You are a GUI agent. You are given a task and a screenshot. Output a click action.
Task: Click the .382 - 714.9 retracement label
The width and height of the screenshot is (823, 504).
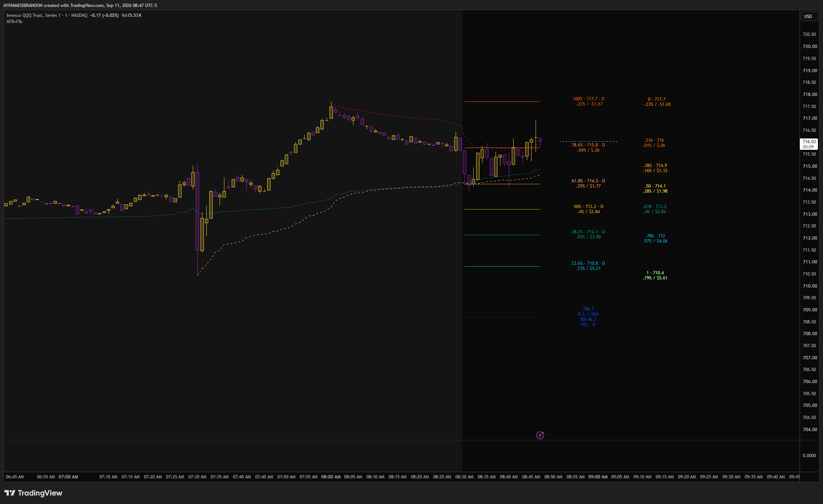(x=655, y=168)
